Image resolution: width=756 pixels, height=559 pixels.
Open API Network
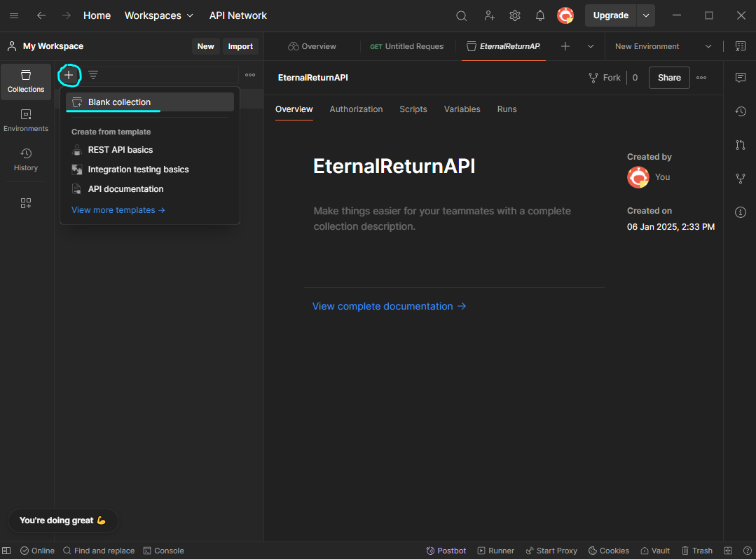click(238, 15)
